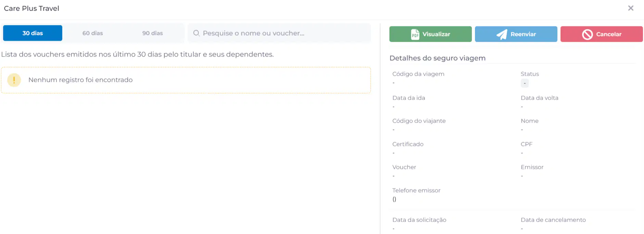Click the 'Care Plus Travel' title

pyautogui.click(x=31, y=8)
